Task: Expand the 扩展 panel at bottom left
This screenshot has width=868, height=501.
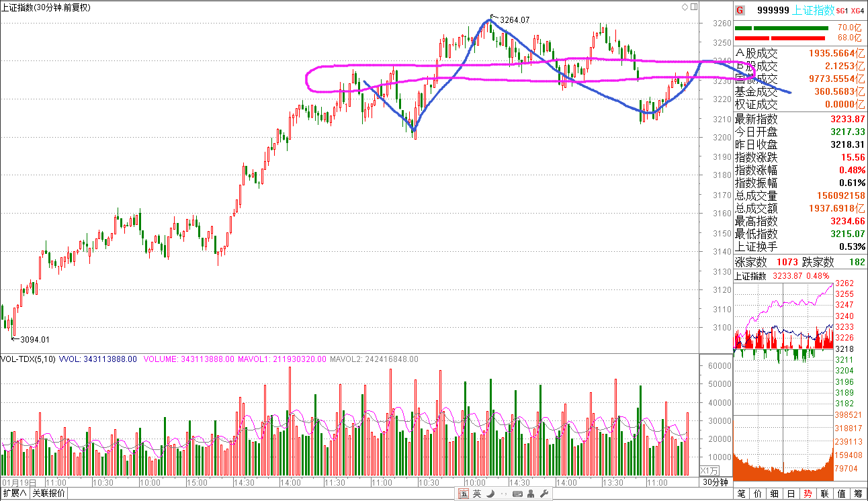Action: 15,494
